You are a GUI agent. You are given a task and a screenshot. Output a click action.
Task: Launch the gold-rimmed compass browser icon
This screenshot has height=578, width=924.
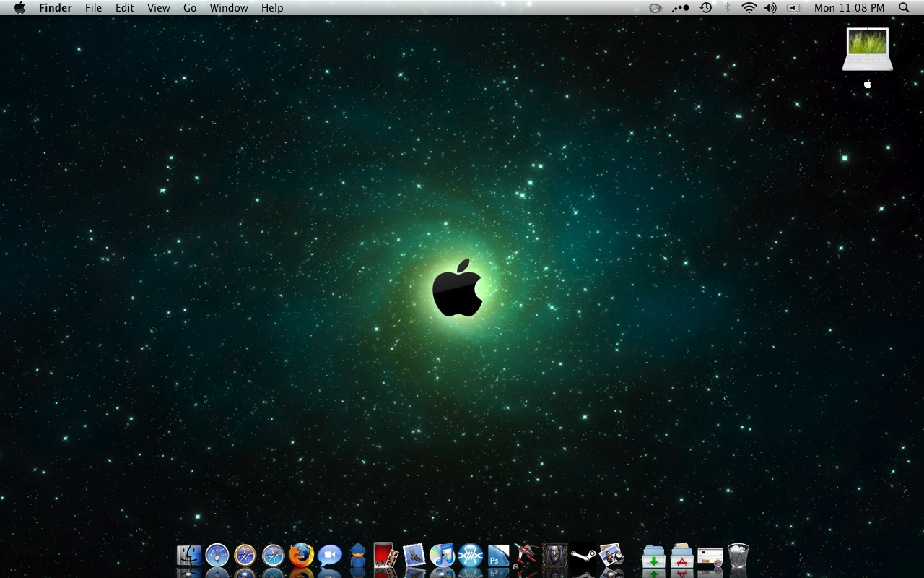[x=245, y=556]
